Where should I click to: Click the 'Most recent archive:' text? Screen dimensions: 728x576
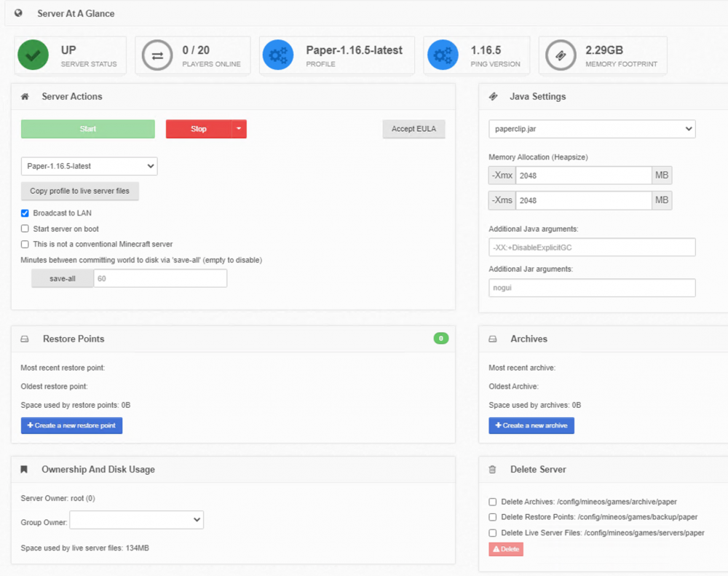point(522,368)
